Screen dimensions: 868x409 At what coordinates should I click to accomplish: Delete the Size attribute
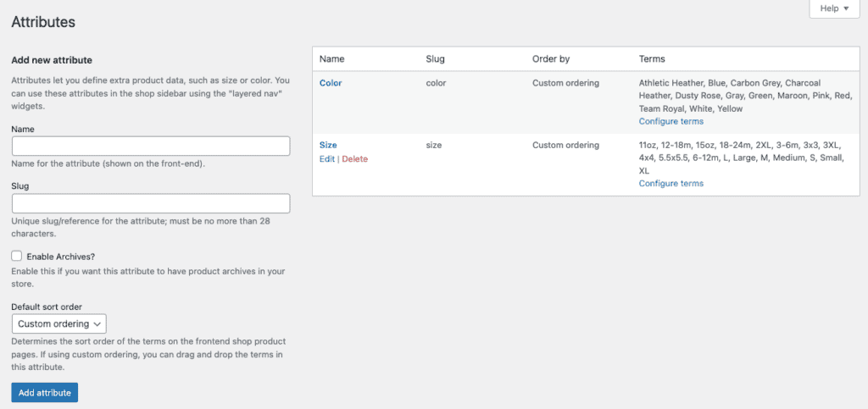click(354, 159)
